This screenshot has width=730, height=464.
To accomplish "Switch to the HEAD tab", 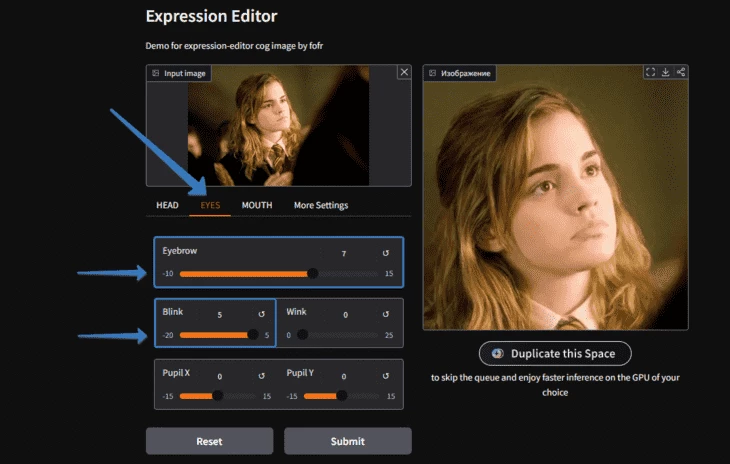I will pyautogui.click(x=167, y=205).
